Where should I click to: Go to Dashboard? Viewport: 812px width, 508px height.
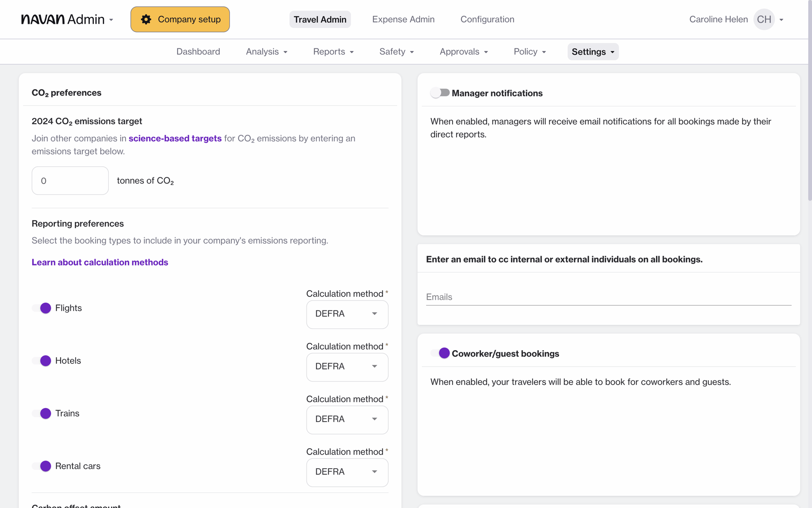pyautogui.click(x=198, y=52)
